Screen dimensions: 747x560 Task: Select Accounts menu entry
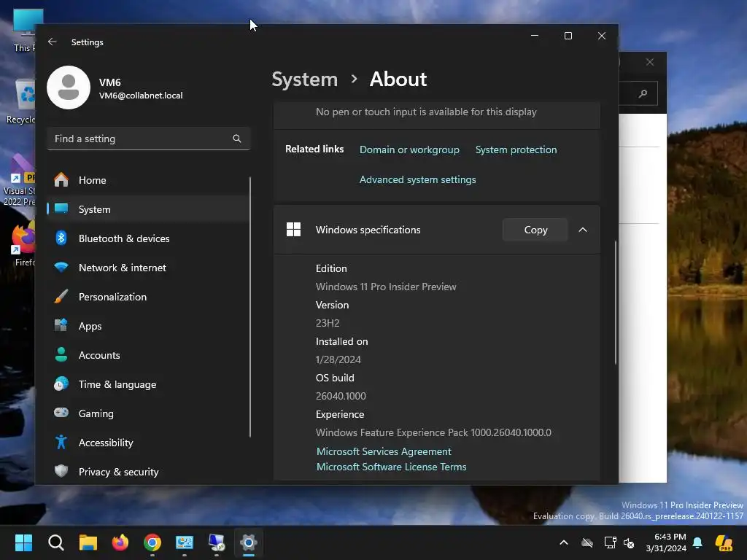click(x=148, y=355)
